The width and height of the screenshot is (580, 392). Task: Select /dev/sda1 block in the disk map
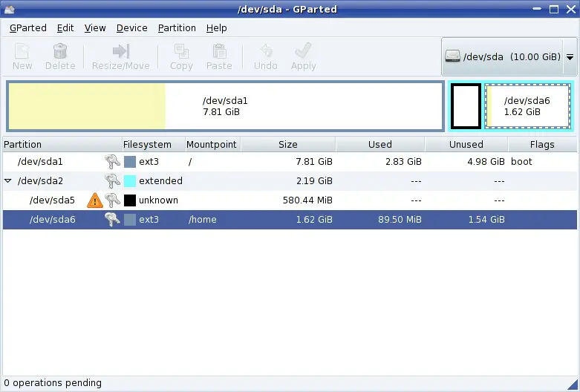tap(225, 106)
